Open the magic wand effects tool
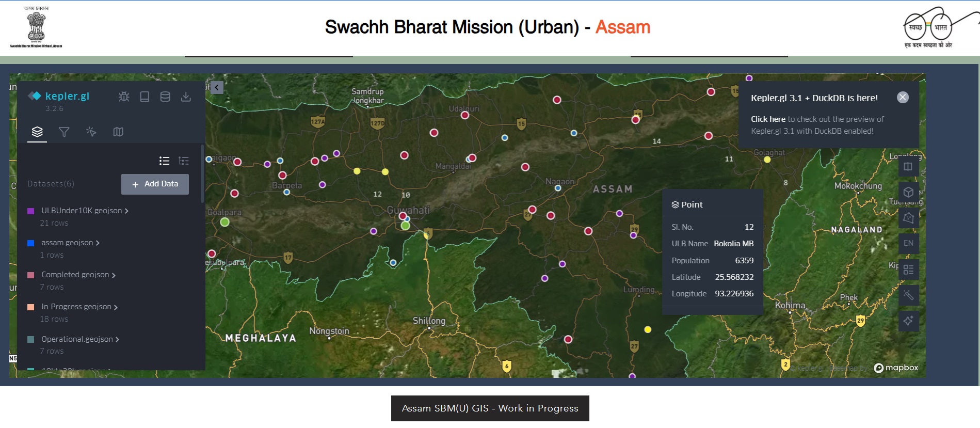 pos(908,295)
